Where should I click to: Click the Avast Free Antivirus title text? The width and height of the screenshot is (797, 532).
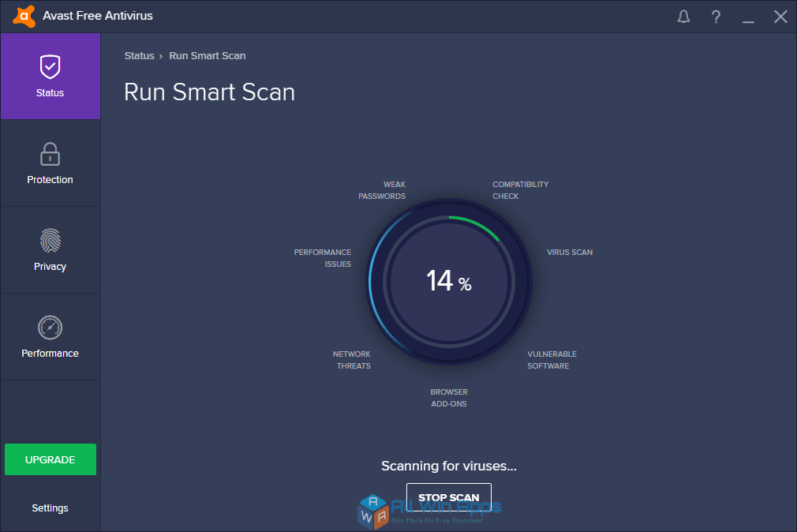(98, 16)
